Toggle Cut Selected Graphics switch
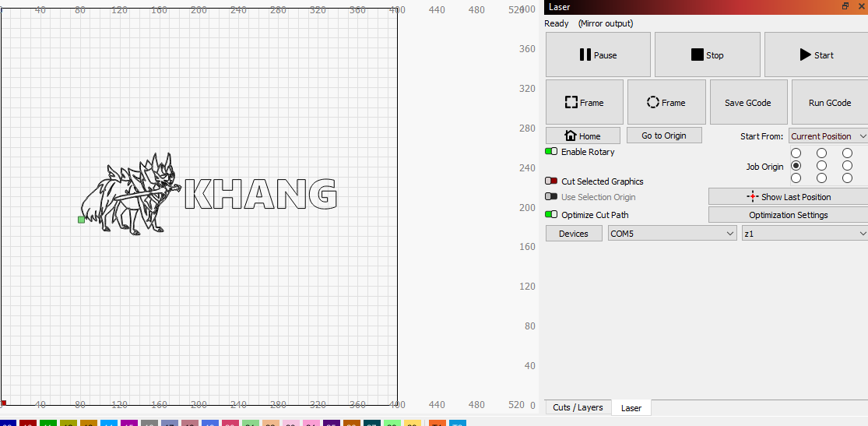The image size is (868, 426). [x=551, y=181]
